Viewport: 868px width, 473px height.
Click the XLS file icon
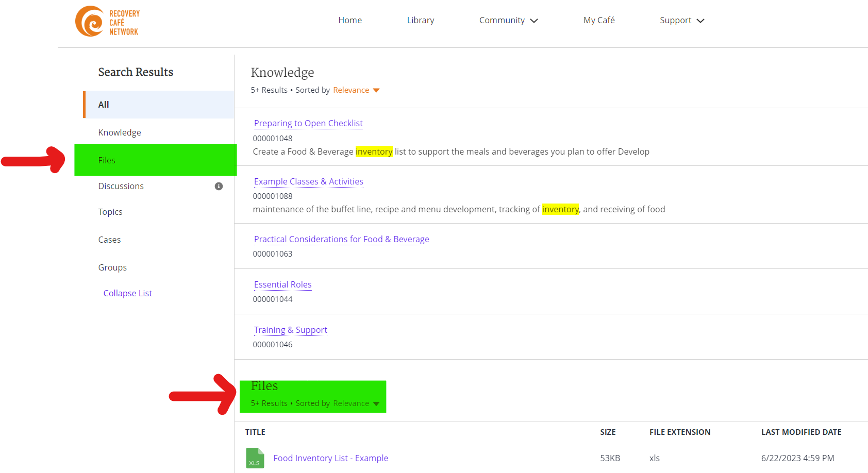[x=255, y=458]
